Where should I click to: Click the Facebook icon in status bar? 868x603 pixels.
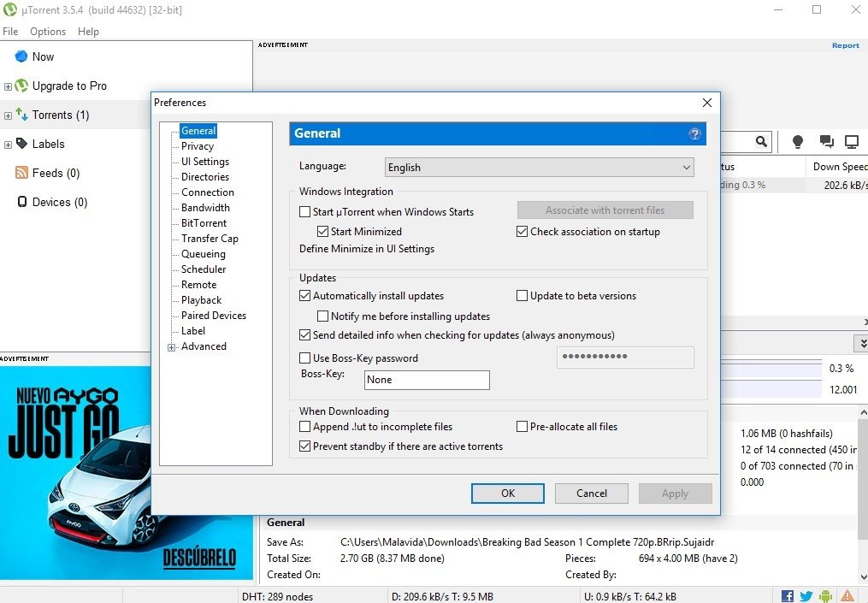[x=787, y=596]
